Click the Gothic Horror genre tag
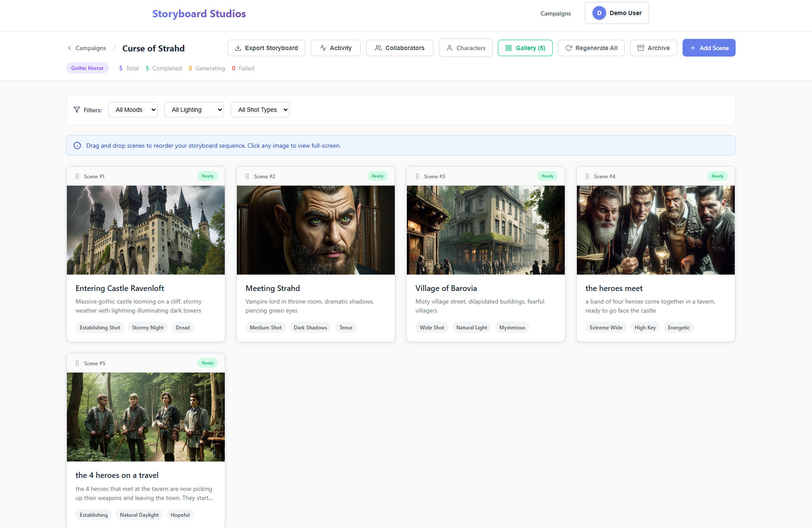Viewport: 812px width, 528px height. point(87,68)
